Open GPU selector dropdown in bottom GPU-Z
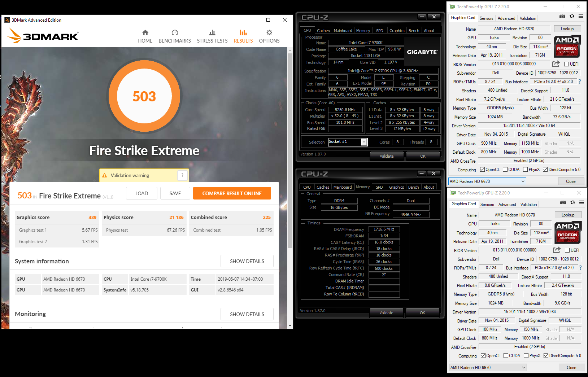 pyautogui.click(x=488, y=368)
